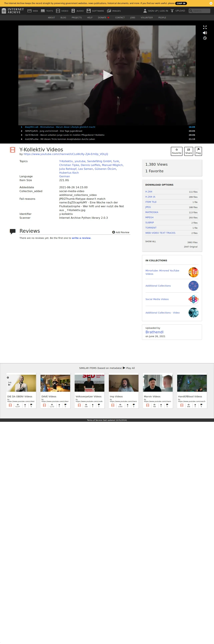Open the DONATE menu item
The image size is (214, 644).
pos(103,17)
